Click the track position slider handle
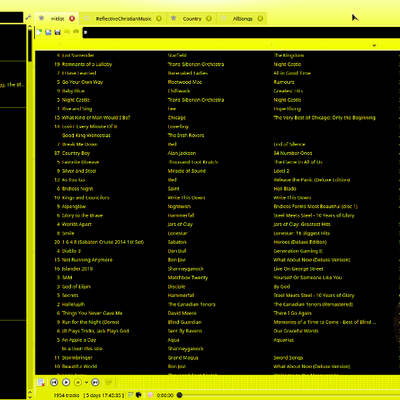400x400 pixels. pos(180,395)
